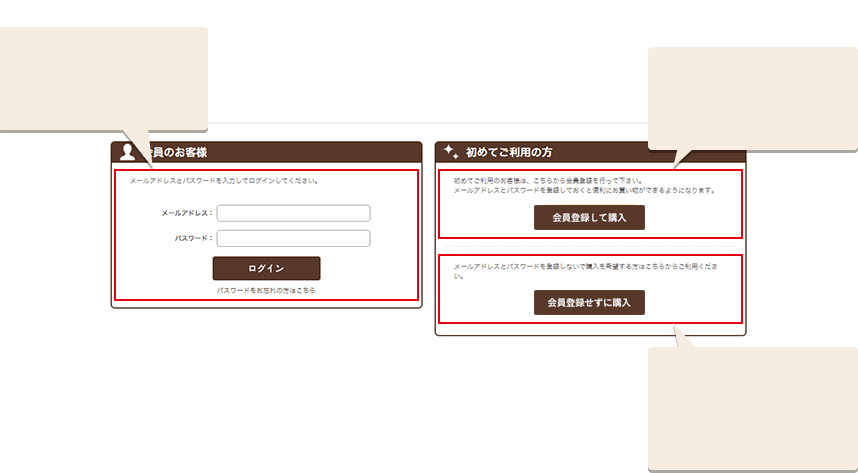Focus the メールアドレス input field

click(x=293, y=213)
